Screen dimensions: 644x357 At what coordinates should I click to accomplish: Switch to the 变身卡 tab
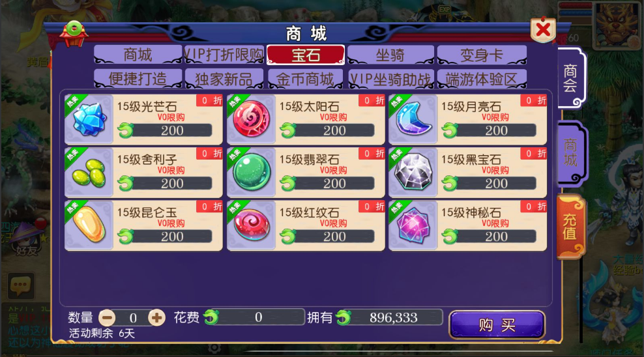coord(481,55)
